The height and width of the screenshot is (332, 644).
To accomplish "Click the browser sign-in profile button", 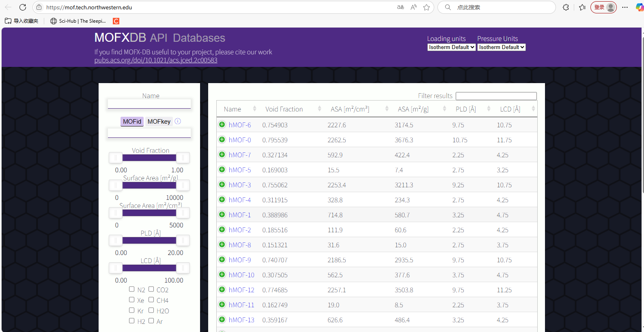I will [x=603, y=7].
